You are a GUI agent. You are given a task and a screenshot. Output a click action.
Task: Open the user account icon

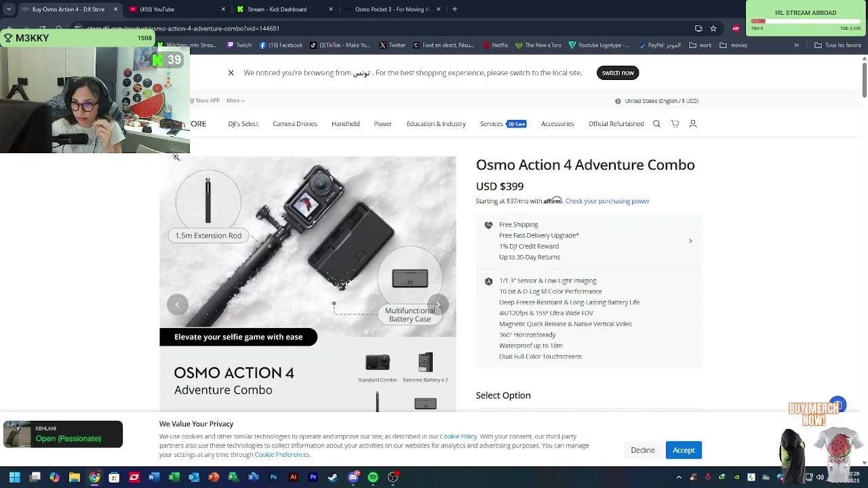(x=693, y=124)
